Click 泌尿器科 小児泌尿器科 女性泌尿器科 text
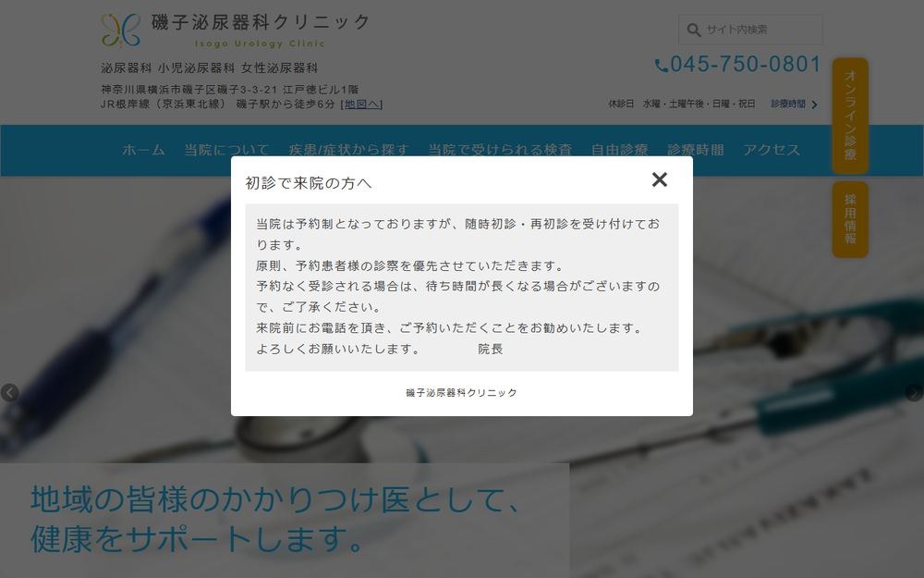 209,68
